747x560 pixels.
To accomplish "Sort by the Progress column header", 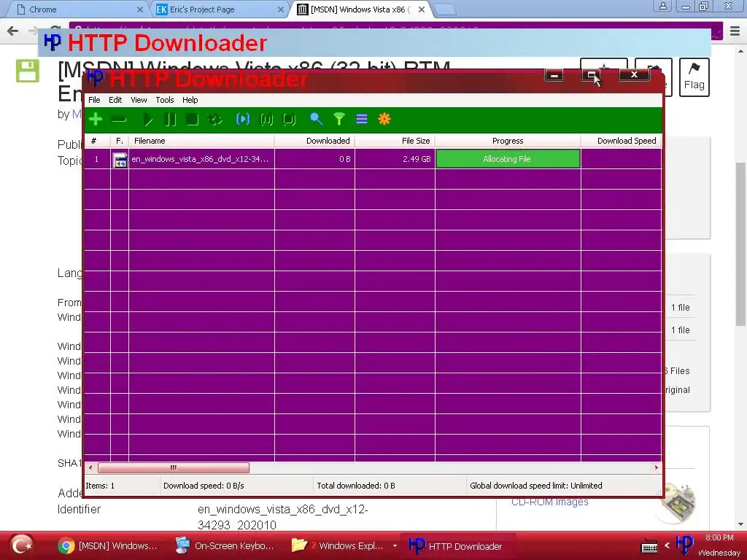I will pyautogui.click(x=508, y=141).
